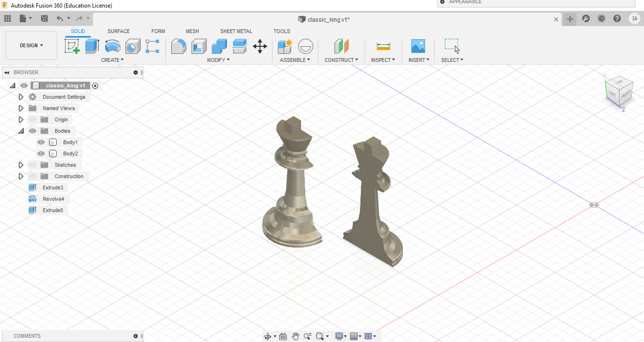
Task: Expand the Sketches folder
Action: [21, 165]
